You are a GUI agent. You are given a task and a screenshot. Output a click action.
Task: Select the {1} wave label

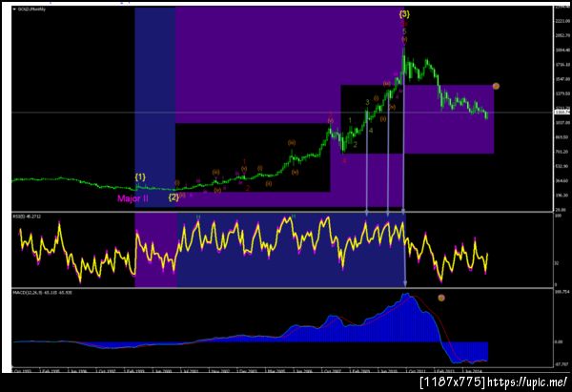[140, 177]
